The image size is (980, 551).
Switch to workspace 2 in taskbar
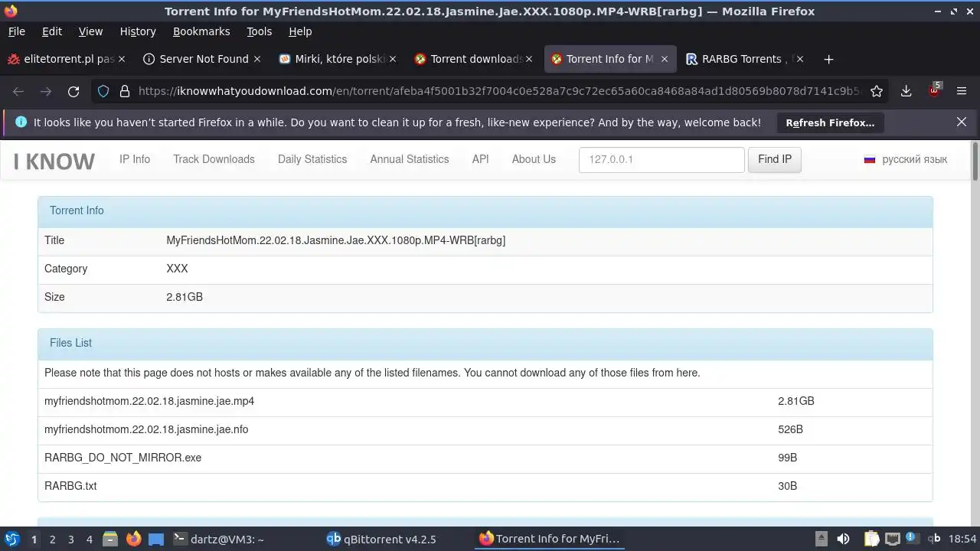52,539
